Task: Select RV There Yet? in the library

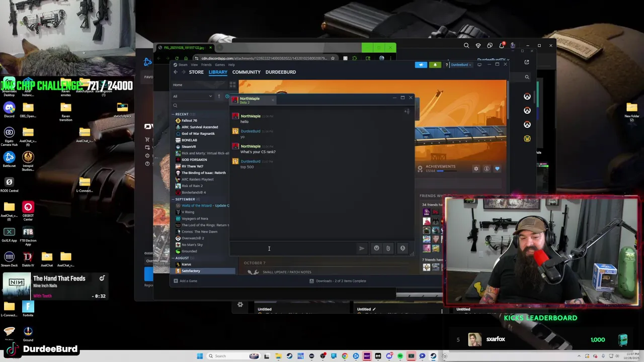Action: pos(192,166)
